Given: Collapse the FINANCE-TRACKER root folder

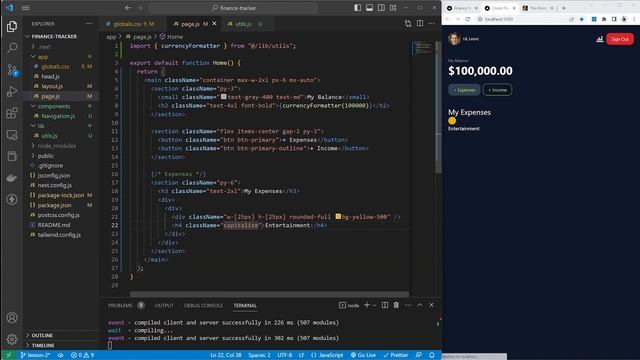Looking at the screenshot, I should 61,36.
